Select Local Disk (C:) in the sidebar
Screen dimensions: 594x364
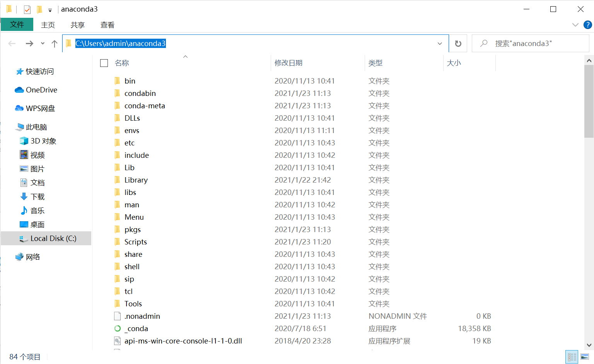point(46,238)
